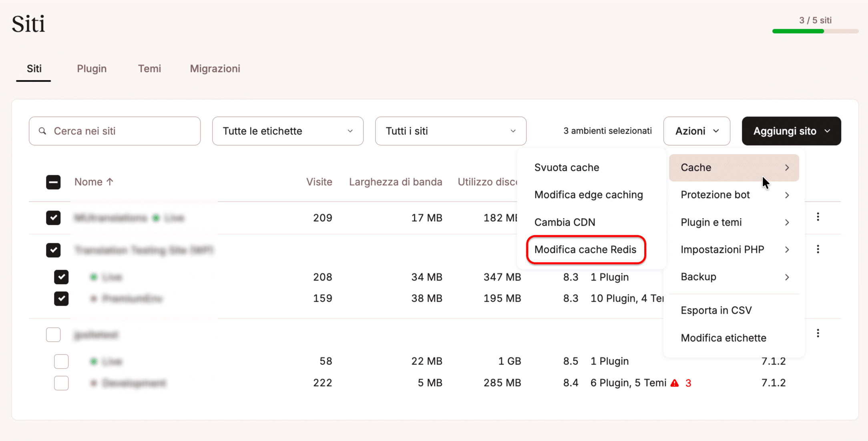This screenshot has width=868, height=441.
Task: Click the 6 Plugin, 5 Temi cell
Action: (628, 383)
